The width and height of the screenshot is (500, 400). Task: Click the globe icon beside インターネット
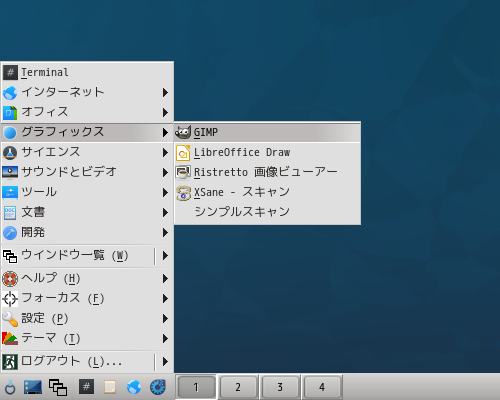[10, 93]
